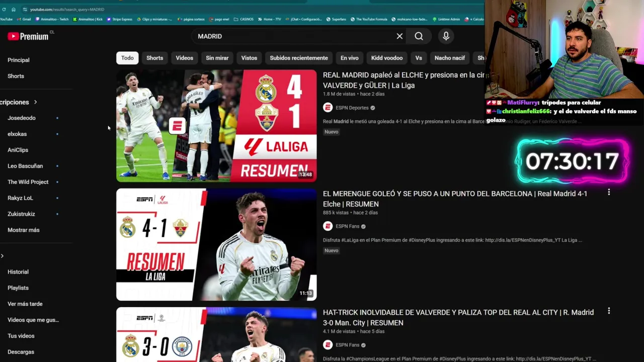Select the Subidos recientemente filter chip
The image size is (644, 362).
[299, 58]
